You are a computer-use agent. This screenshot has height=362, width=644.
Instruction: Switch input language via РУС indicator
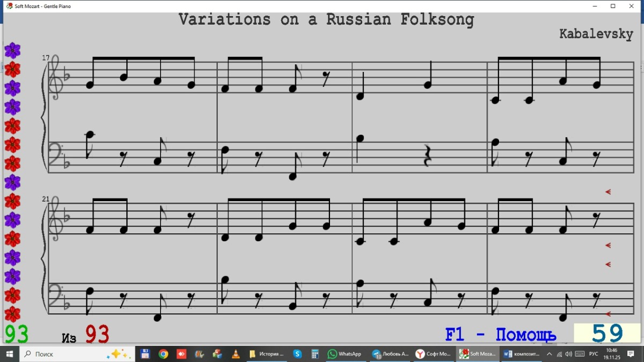[594, 354]
